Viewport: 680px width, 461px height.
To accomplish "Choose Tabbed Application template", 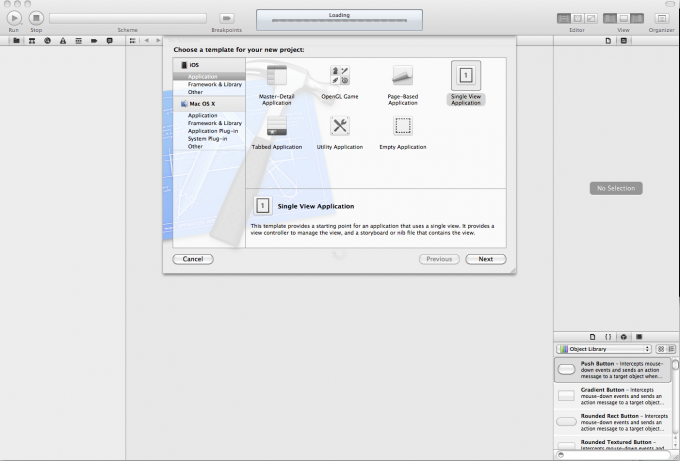I will pyautogui.click(x=277, y=133).
